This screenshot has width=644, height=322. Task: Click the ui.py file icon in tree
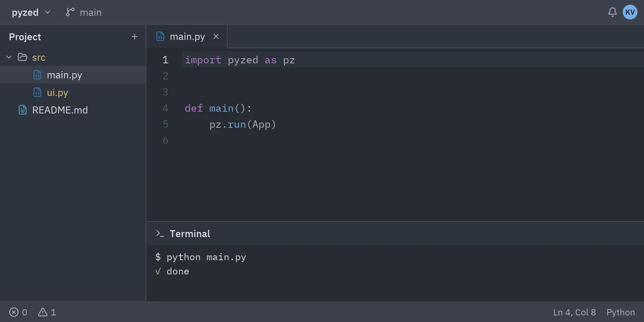[37, 92]
